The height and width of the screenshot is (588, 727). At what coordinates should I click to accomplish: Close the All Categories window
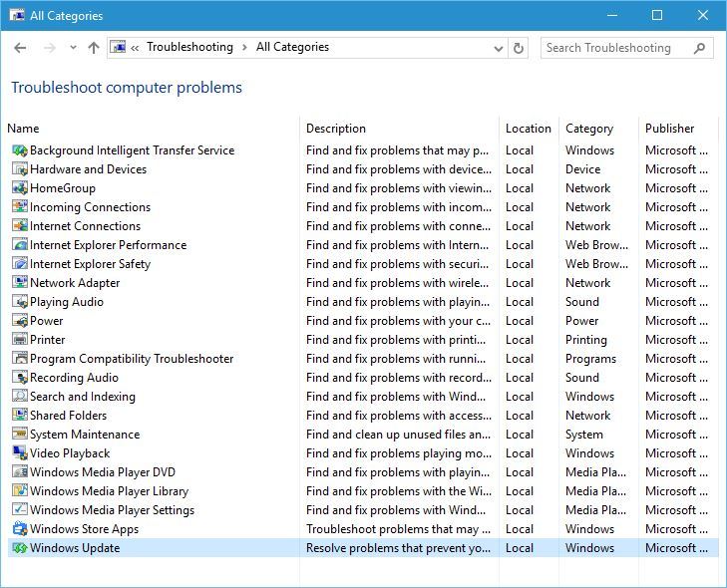(x=703, y=15)
